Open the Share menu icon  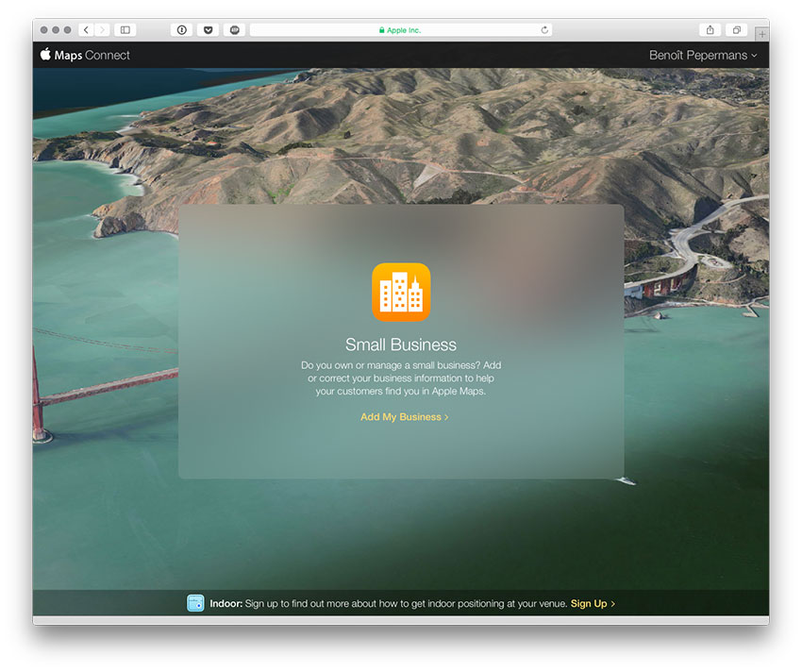click(x=710, y=30)
